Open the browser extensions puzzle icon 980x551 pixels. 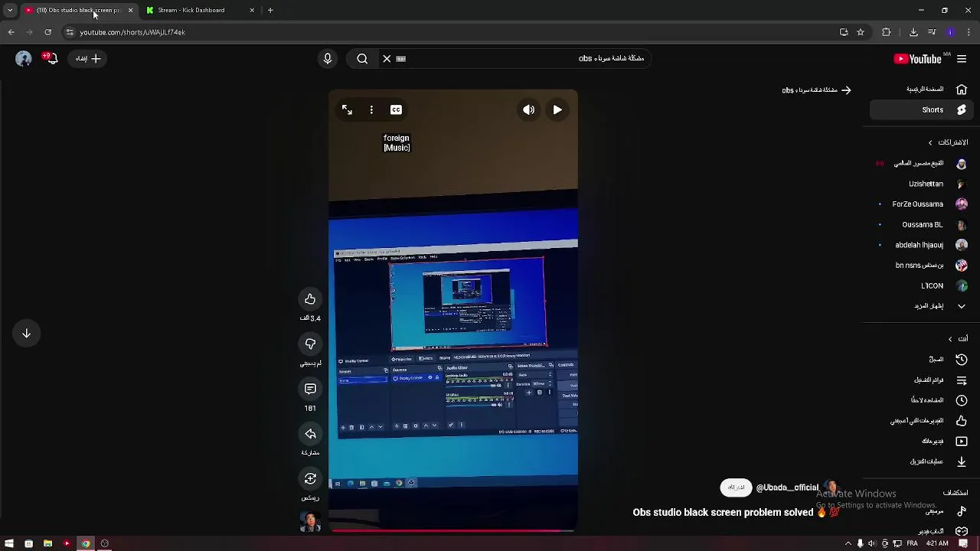[x=887, y=32]
